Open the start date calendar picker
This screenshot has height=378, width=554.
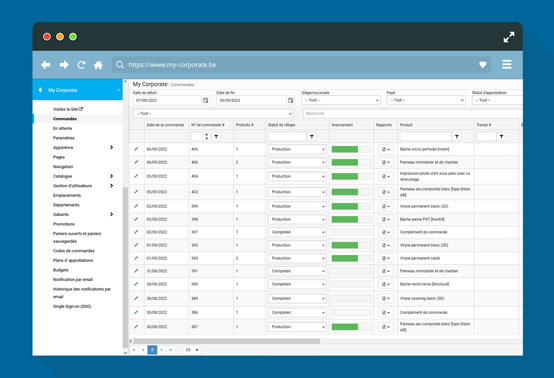(x=205, y=100)
